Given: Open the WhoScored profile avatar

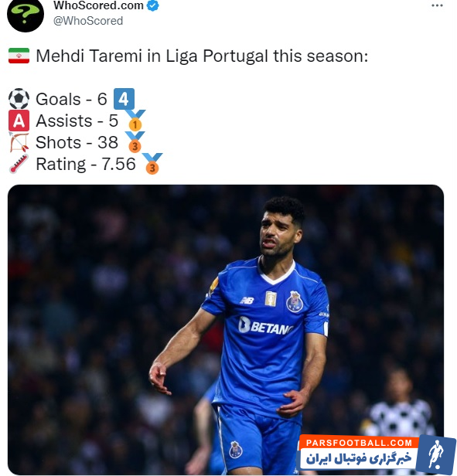Looking at the screenshot, I should tap(26, 15).
